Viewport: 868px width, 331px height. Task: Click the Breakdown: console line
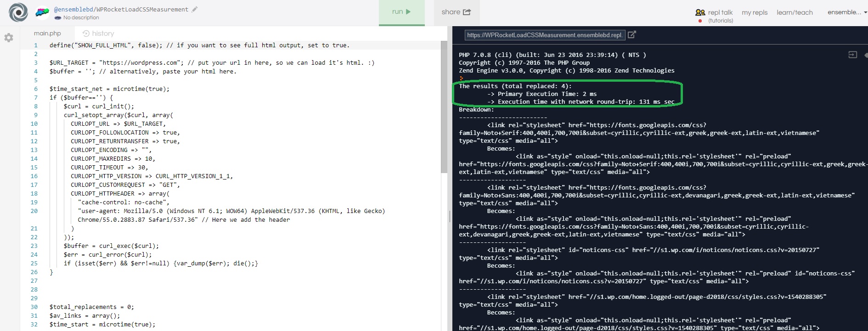[476, 110]
